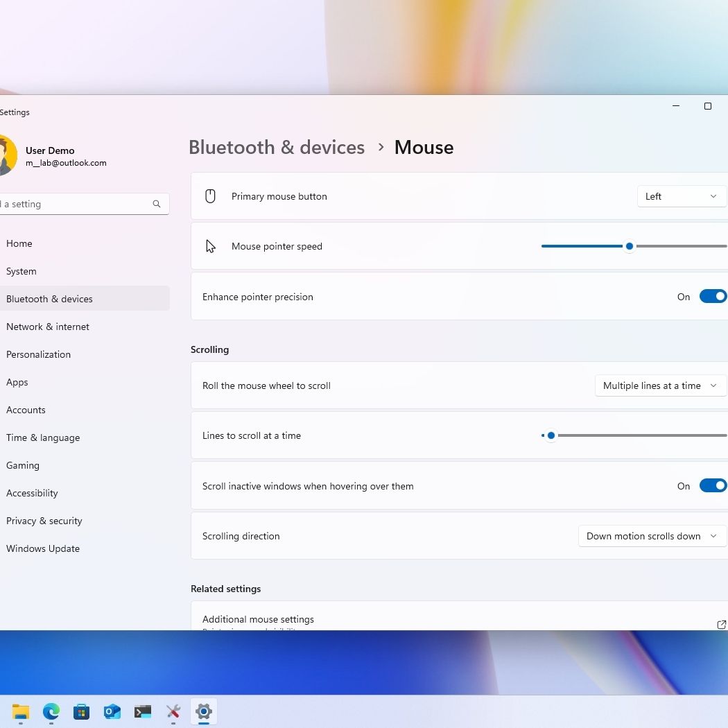Click the external link icon for Additional mouse settings
The image size is (728, 728).
(721, 624)
